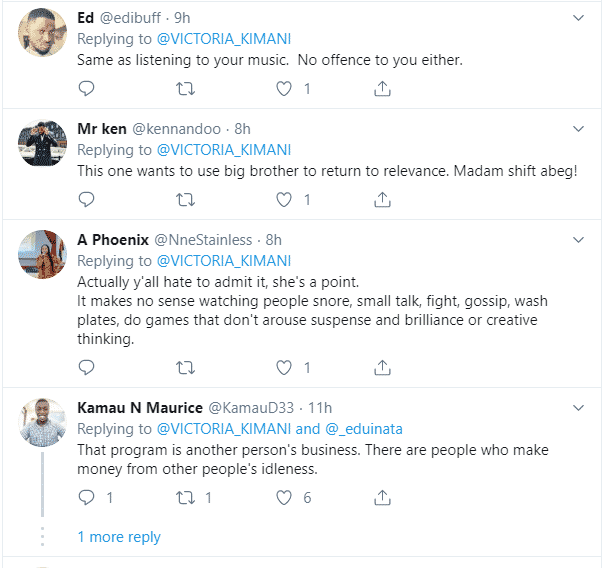The image size is (604, 568).
Task: Like Kamau N Maurice's tweet
Action: (284, 497)
